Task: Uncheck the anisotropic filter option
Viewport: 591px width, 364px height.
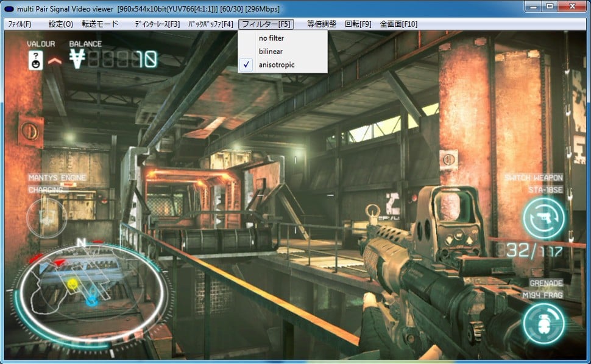Action: 275,64
